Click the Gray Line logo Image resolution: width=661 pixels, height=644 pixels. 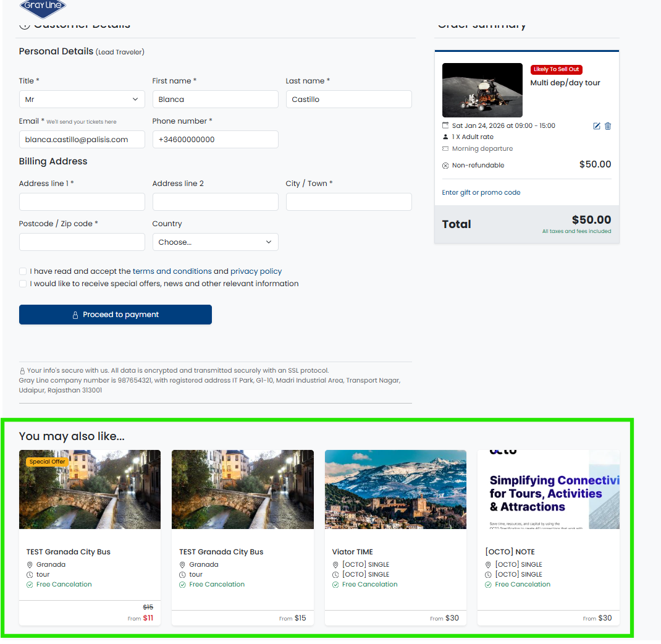click(43, 7)
